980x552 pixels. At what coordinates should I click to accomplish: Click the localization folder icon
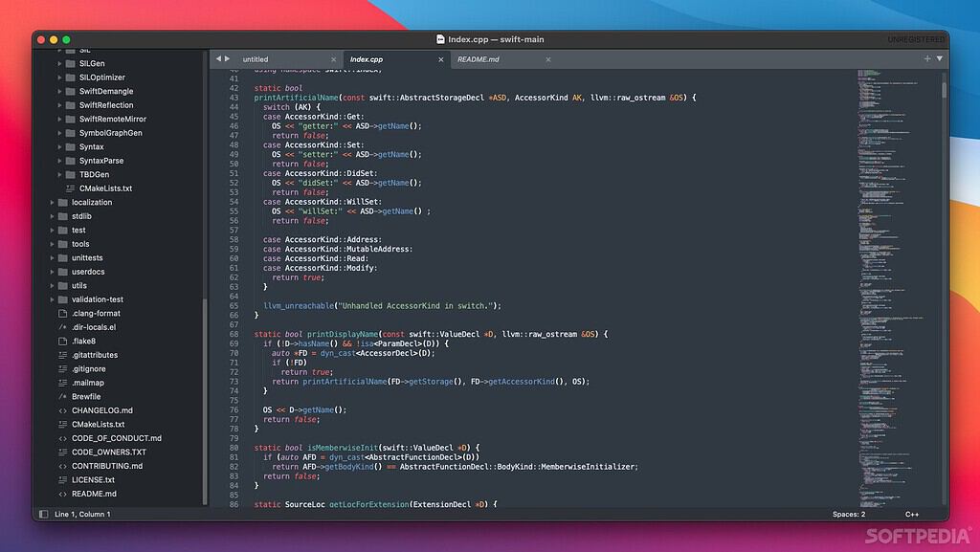click(62, 202)
